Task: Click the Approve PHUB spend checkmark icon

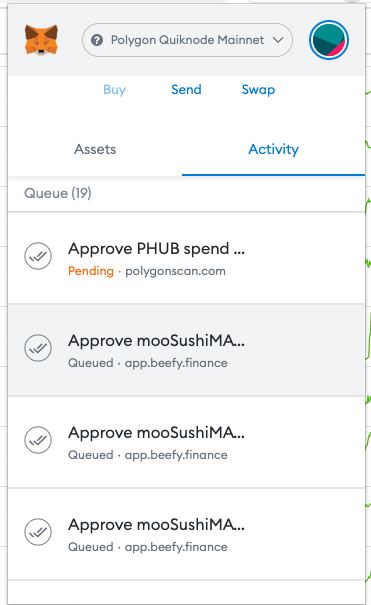Action: (38, 256)
